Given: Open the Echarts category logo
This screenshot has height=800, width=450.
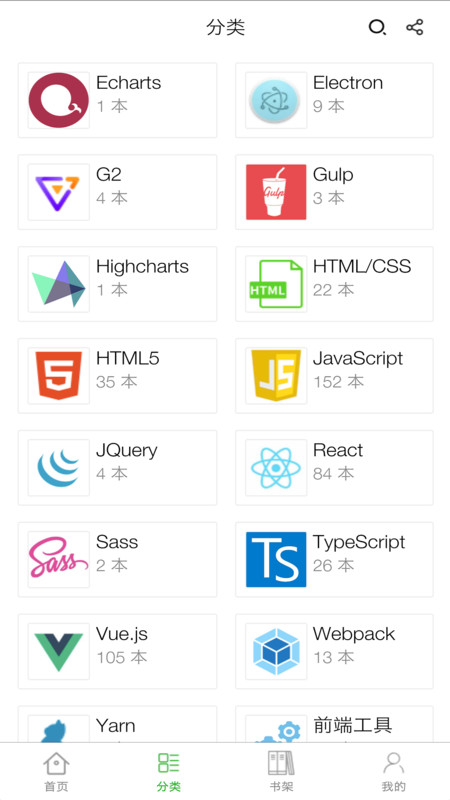Looking at the screenshot, I should 59,100.
